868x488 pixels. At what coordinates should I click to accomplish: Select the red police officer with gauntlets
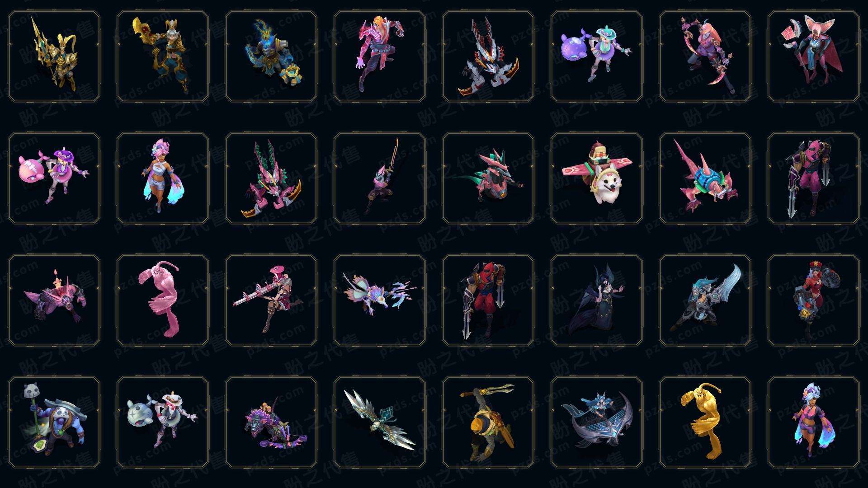pos(814,300)
